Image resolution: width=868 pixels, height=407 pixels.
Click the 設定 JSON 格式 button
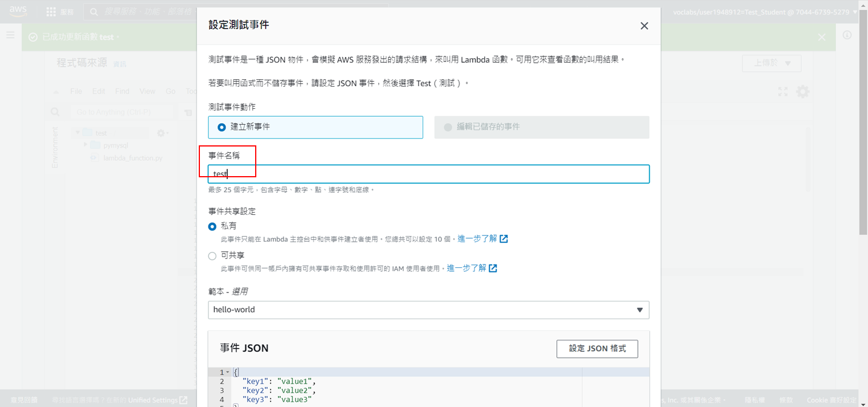(597, 348)
